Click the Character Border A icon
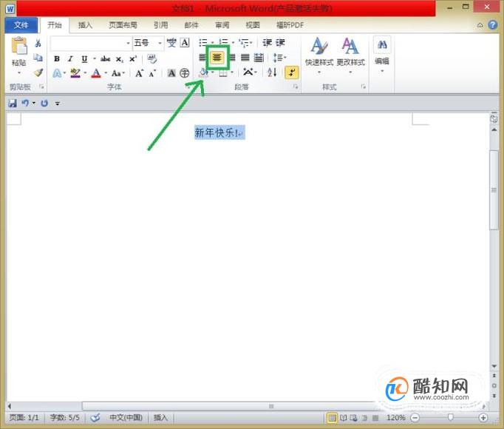Image resolution: width=504 pixels, height=429 pixels. click(185, 42)
